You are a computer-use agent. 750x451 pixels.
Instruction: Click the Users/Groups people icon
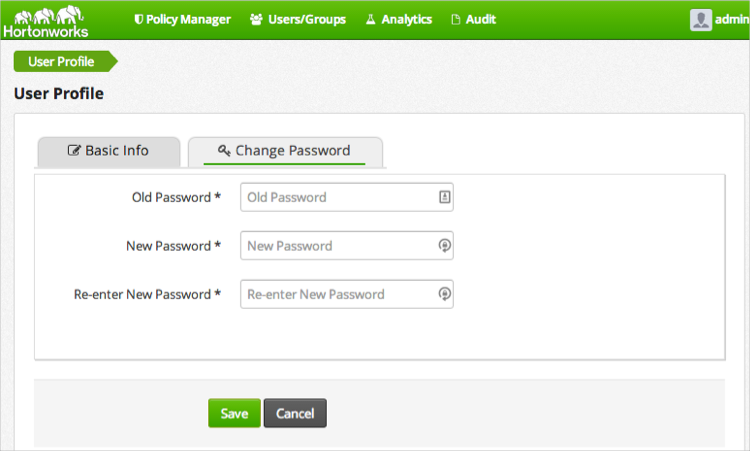(256, 19)
